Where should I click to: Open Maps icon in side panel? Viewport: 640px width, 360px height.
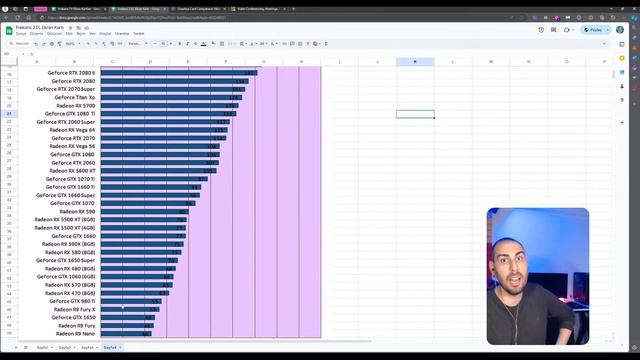(622, 100)
